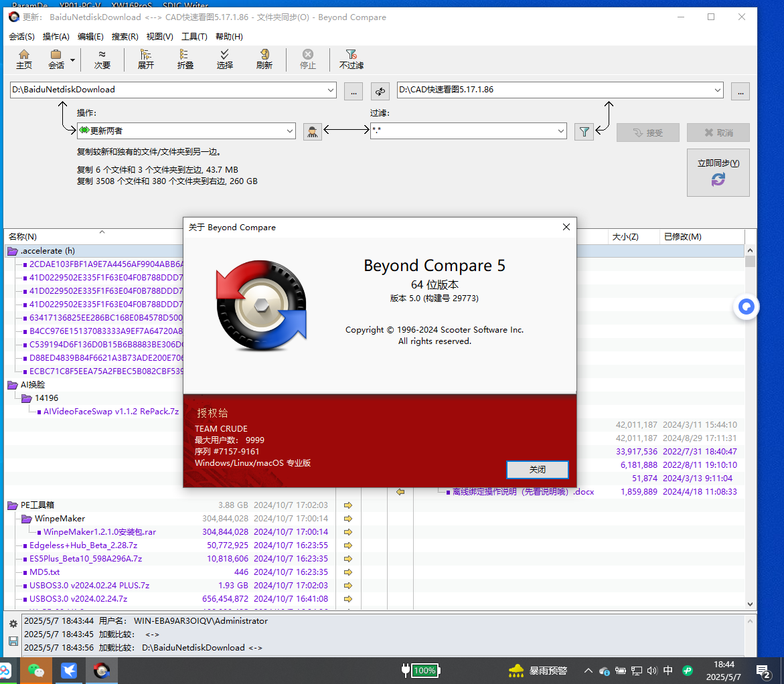Click the log panel save disk icon
784x684 pixels.
point(13,641)
